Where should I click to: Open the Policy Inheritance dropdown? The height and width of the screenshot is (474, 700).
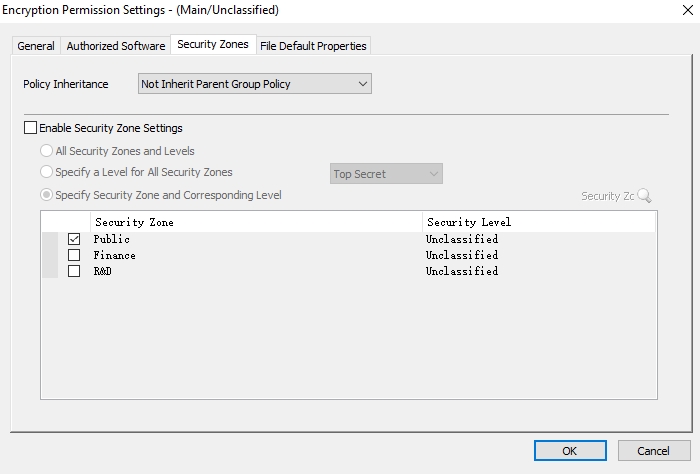click(x=254, y=84)
